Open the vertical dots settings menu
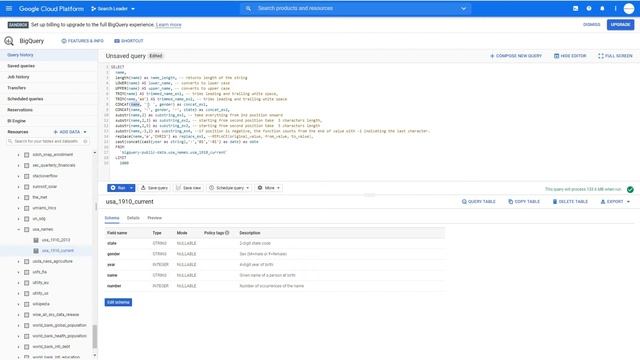Viewport: 640px width, 360px height. [x=616, y=9]
